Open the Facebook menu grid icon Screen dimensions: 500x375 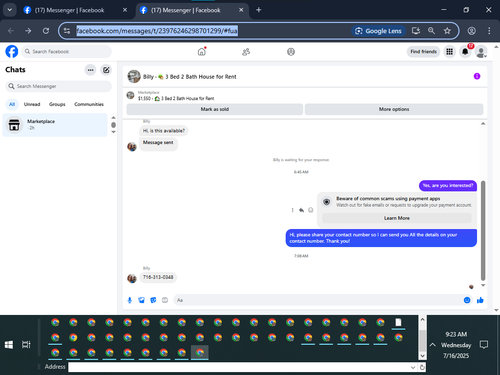click(450, 52)
